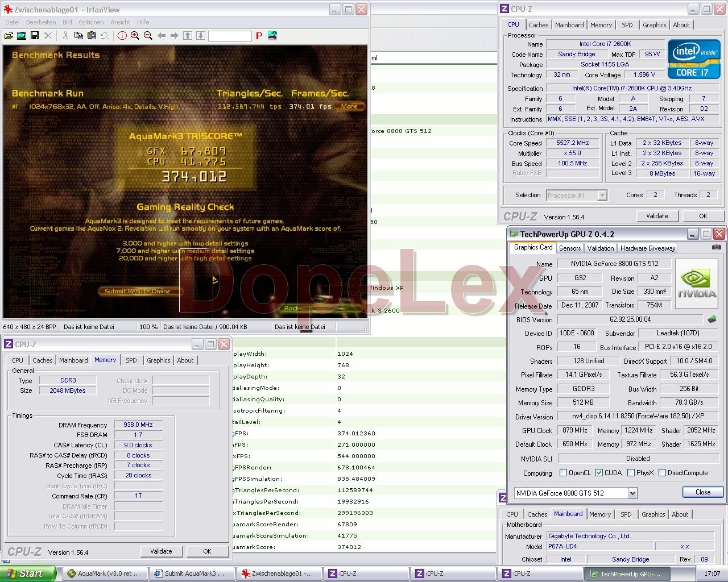Click OK in the top CPU-Z window

(703, 216)
